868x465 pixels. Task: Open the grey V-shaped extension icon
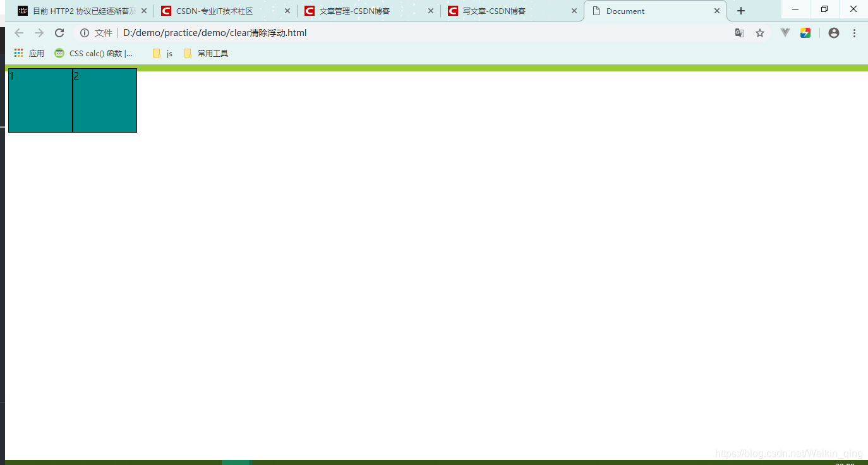[x=785, y=33]
